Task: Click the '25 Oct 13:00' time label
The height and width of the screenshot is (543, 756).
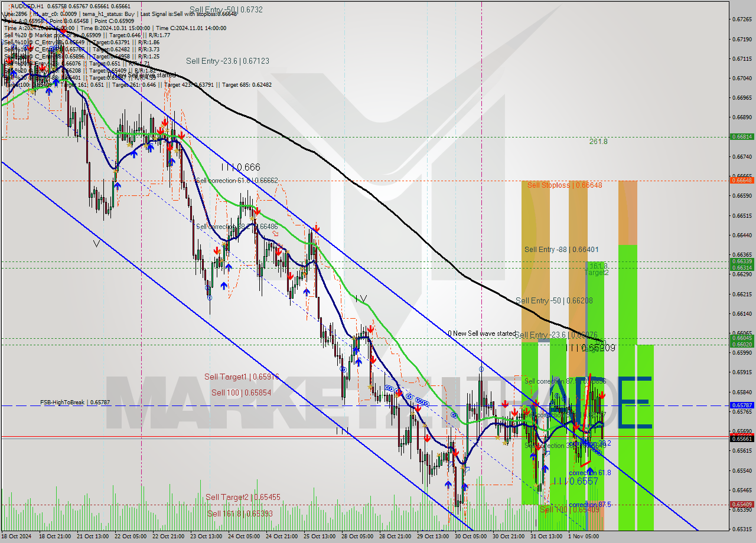Action: (x=321, y=537)
